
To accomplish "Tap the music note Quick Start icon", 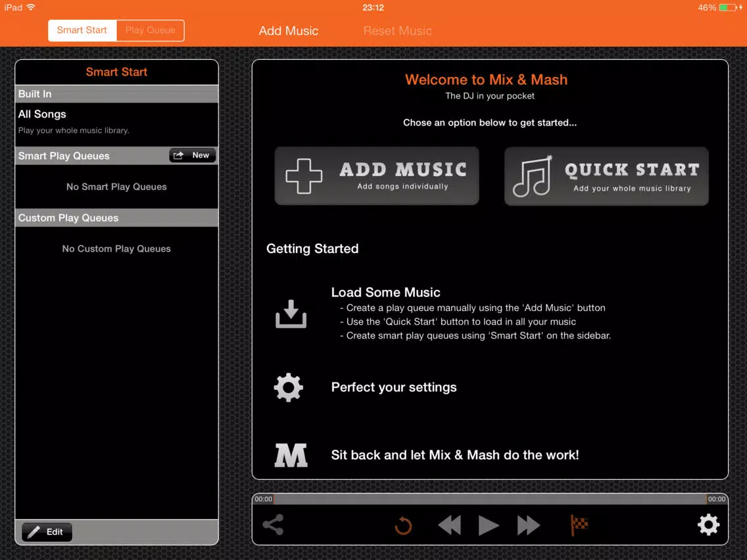I will tap(533, 175).
